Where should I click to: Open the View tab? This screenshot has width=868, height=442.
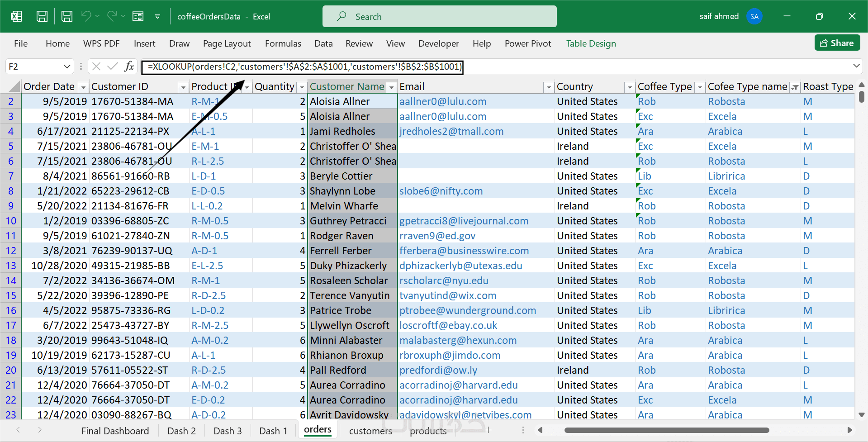tap(395, 43)
